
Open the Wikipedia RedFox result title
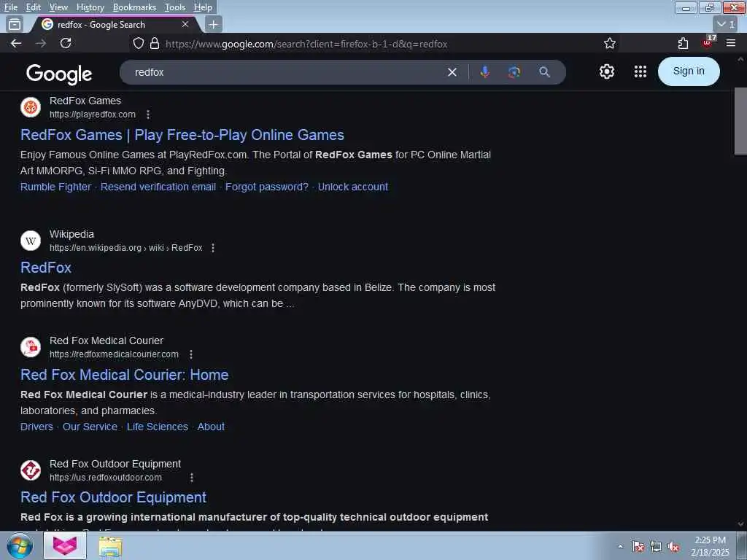pos(46,268)
